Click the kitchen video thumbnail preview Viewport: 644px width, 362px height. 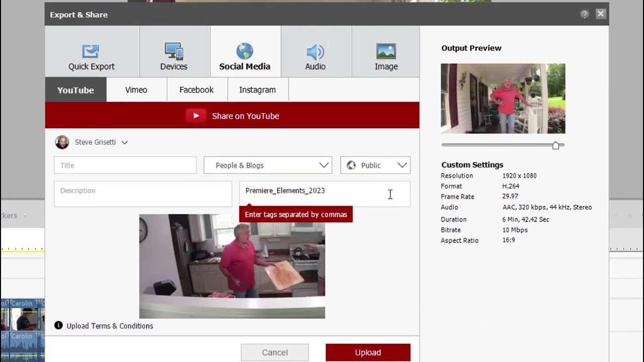point(232,266)
